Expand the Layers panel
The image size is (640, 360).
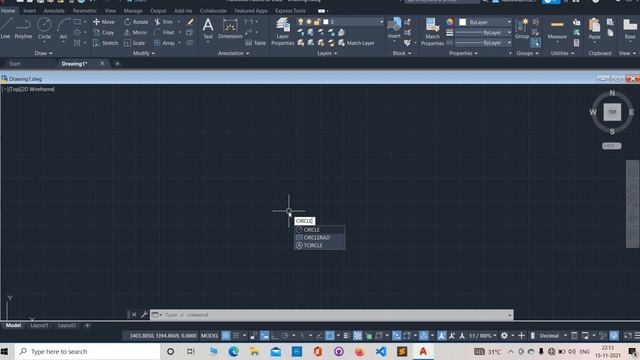(327, 53)
